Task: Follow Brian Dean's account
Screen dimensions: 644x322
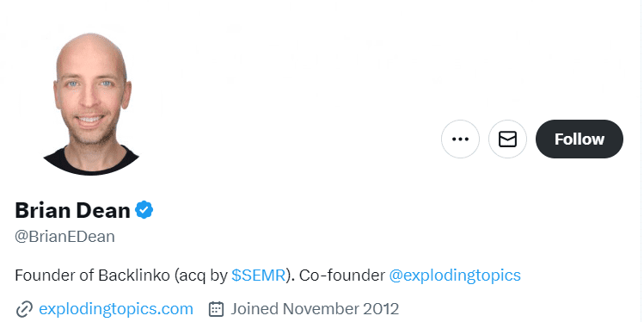Action: (580, 139)
